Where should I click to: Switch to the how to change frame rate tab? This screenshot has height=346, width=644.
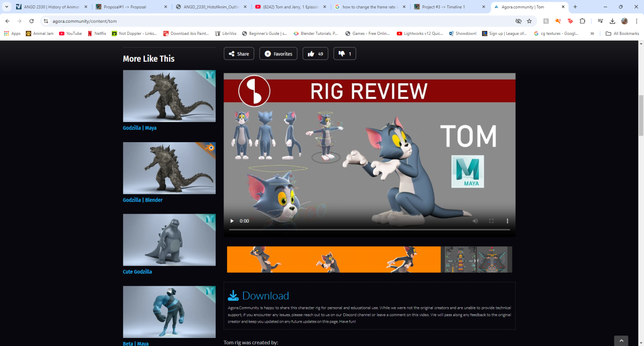click(x=371, y=7)
